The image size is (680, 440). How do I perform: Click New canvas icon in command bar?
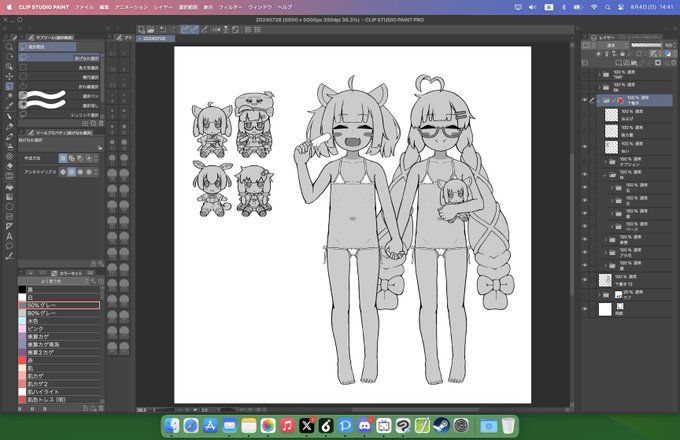coord(141,29)
